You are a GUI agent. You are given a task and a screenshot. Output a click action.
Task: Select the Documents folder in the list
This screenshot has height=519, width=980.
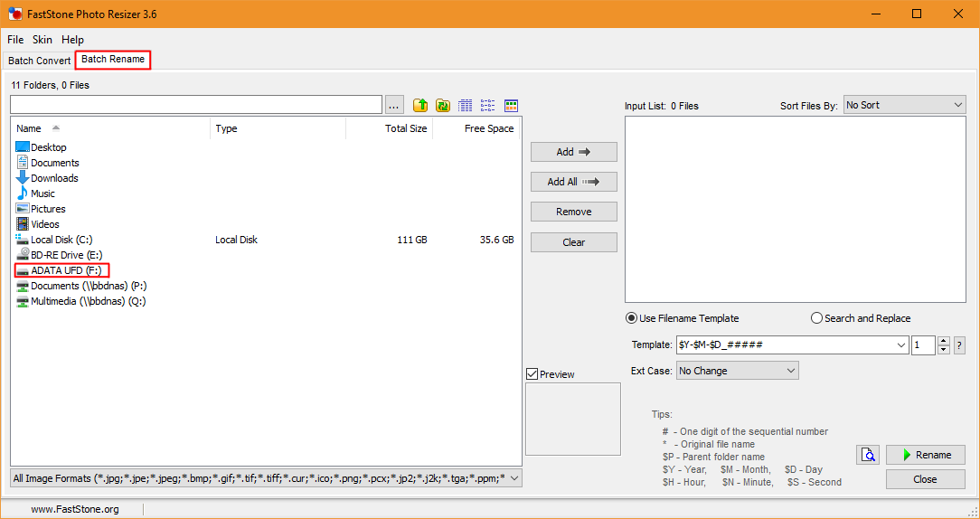tap(48, 163)
